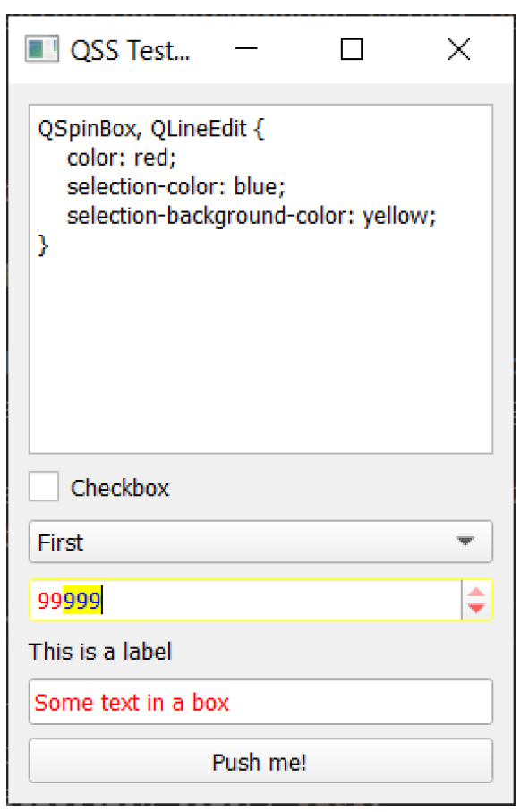The height and width of the screenshot is (812, 529).
Task: Tick the Checkbox option
Action: [44, 486]
